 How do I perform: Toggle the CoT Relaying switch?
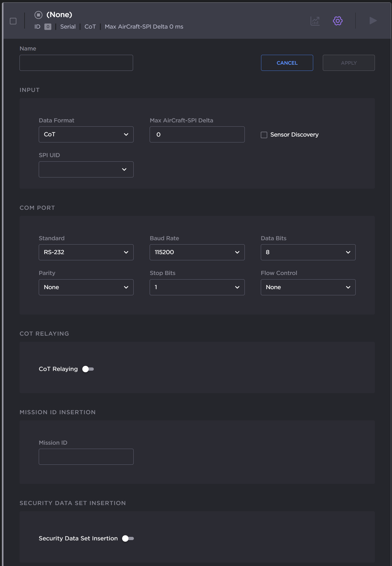tap(88, 369)
